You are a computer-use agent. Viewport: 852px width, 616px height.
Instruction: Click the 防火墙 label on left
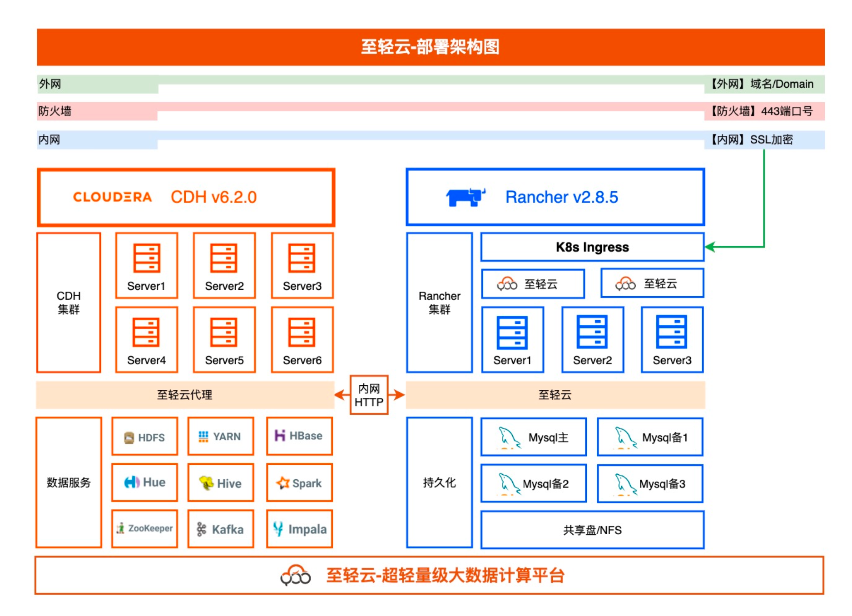(x=55, y=111)
